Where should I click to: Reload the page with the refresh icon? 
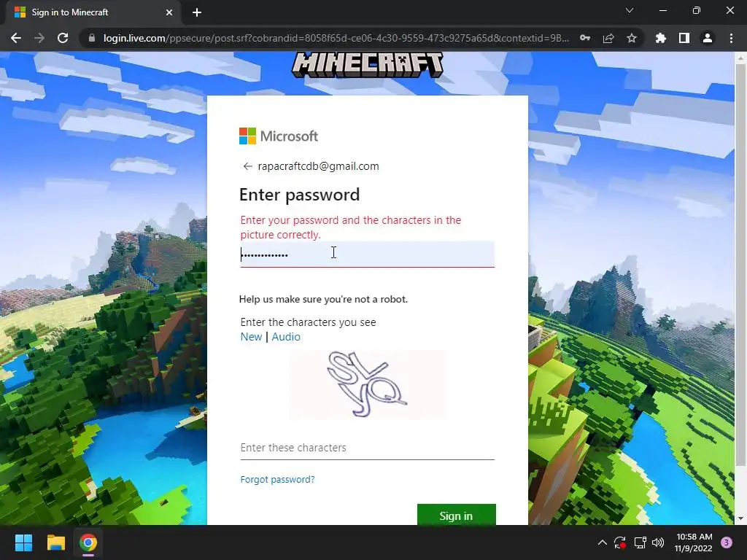(x=63, y=38)
